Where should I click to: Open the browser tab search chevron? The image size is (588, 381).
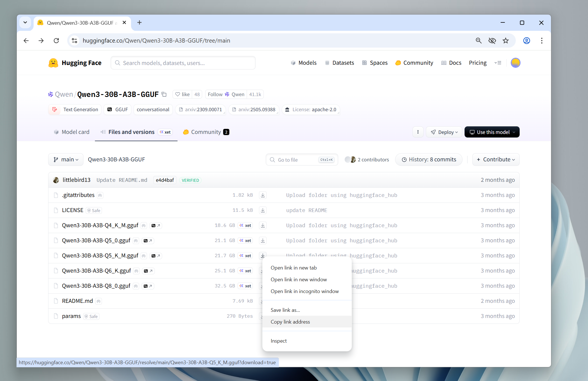(x=25, y=22)
